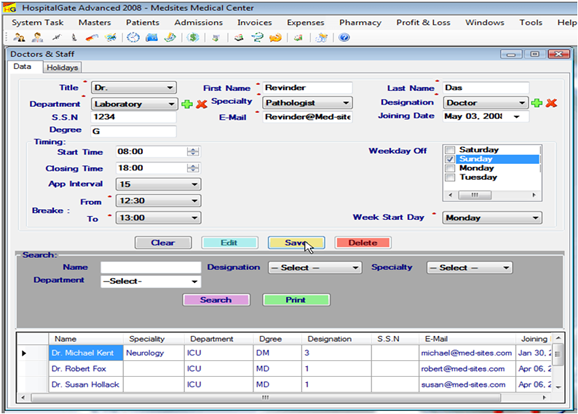Expand the App Interval dropdown
This screenshot has height=414, width=578.
click(x=159, y=184)
